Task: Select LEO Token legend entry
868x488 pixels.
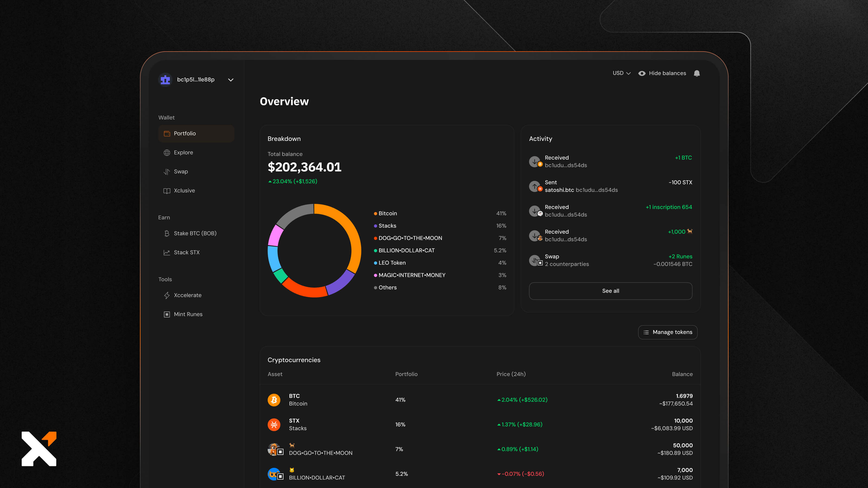Action: pyautogui.click(x=440, y=263)
